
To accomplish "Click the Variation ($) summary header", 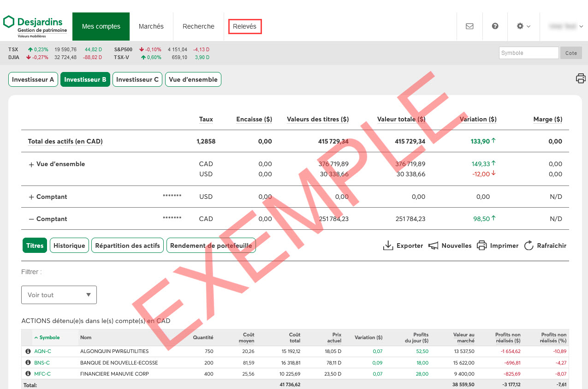I will [x=478, y=119].
